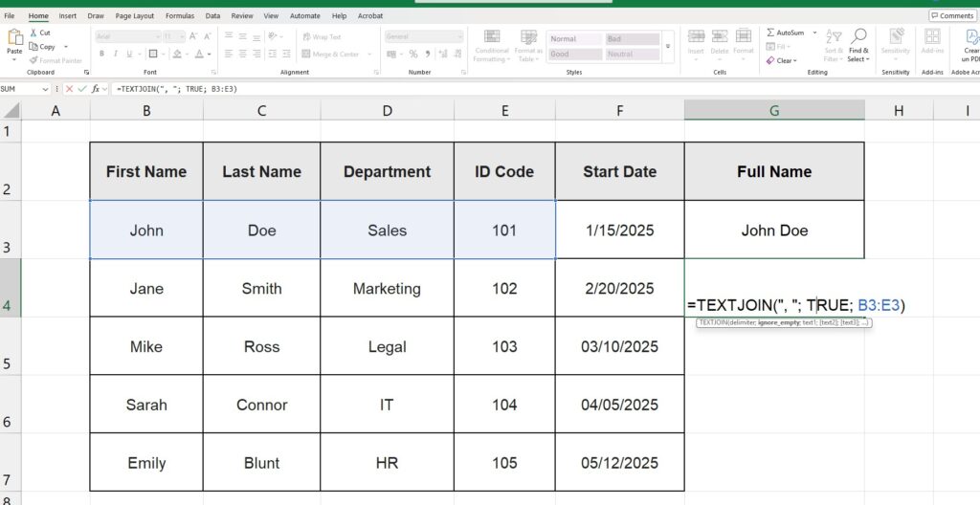
Task: Open the AutoSum dropdown arrow
Action: click(814, 33)
